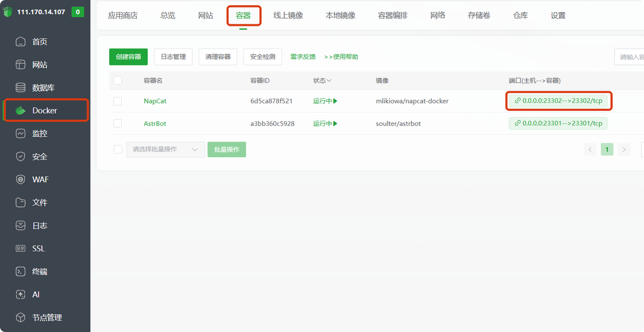Switch to 存储卷 tab
644x332 pixels.
click(x=479, y=16)
